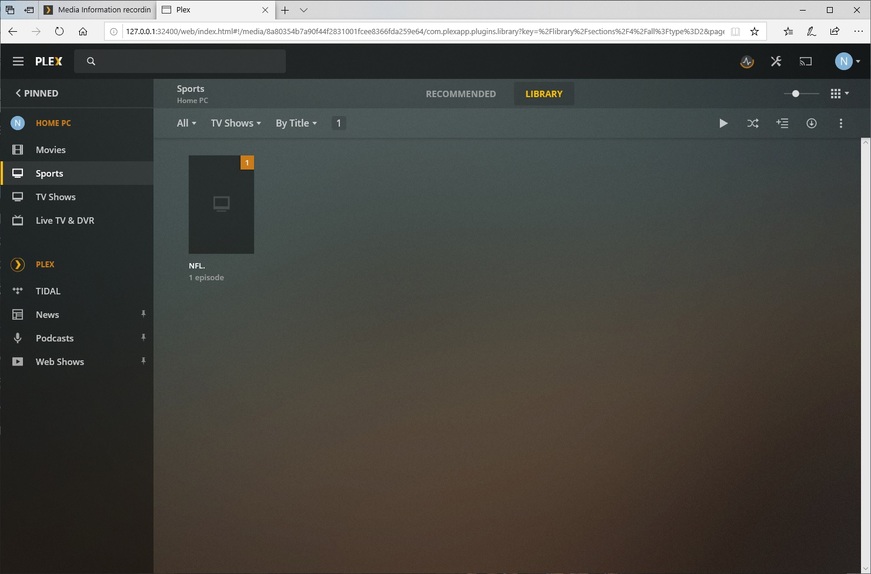Toggle pin next to News

coord(143,314)
